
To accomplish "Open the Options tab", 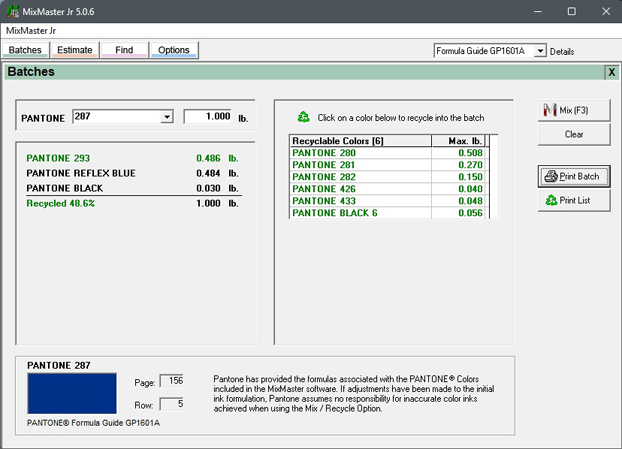I will (x=174, y=50).
